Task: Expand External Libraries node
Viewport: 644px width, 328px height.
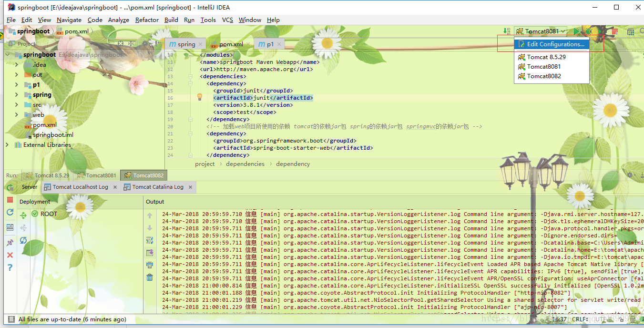Action: pyautogui.click(x=8, y=145)
